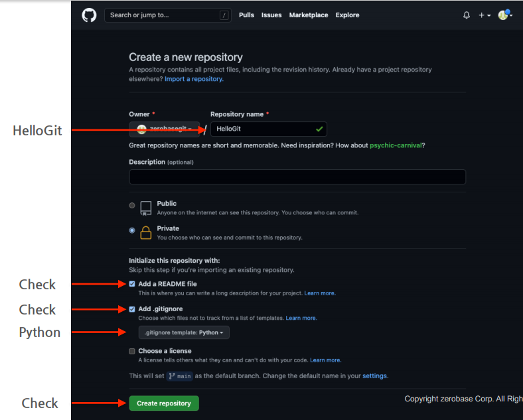Open Marketplace in the top navigation

tap(309, 15)
